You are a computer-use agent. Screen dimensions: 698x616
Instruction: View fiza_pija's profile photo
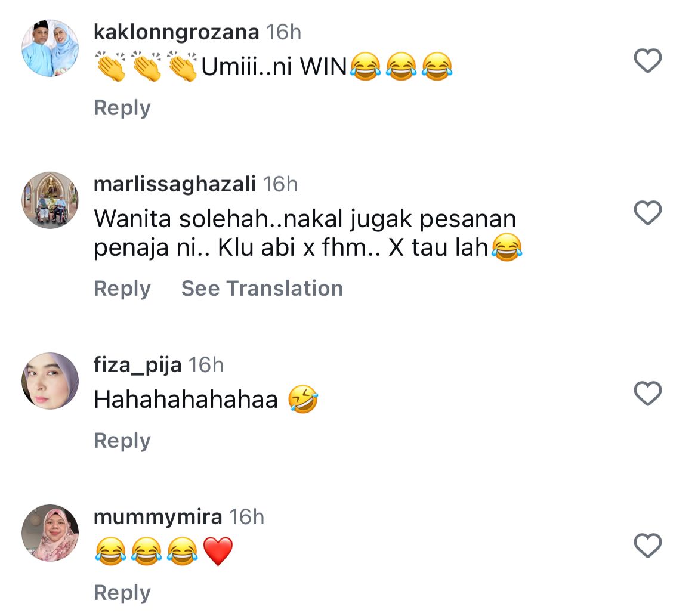[x=50, y=381]
